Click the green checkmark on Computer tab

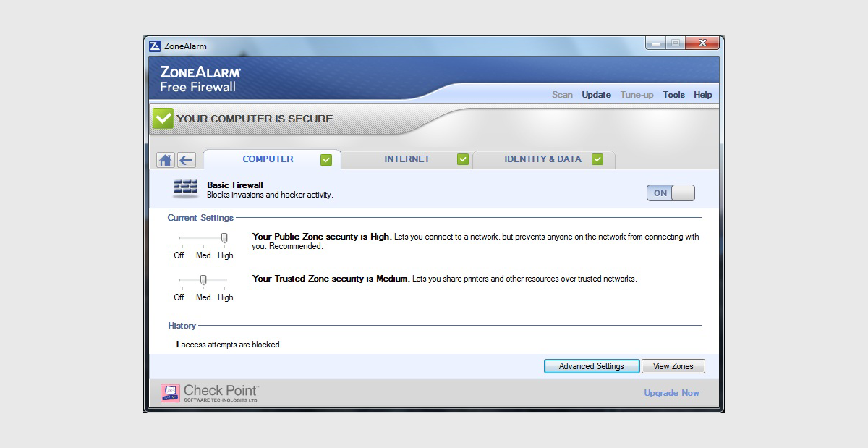tap(326, 159)
